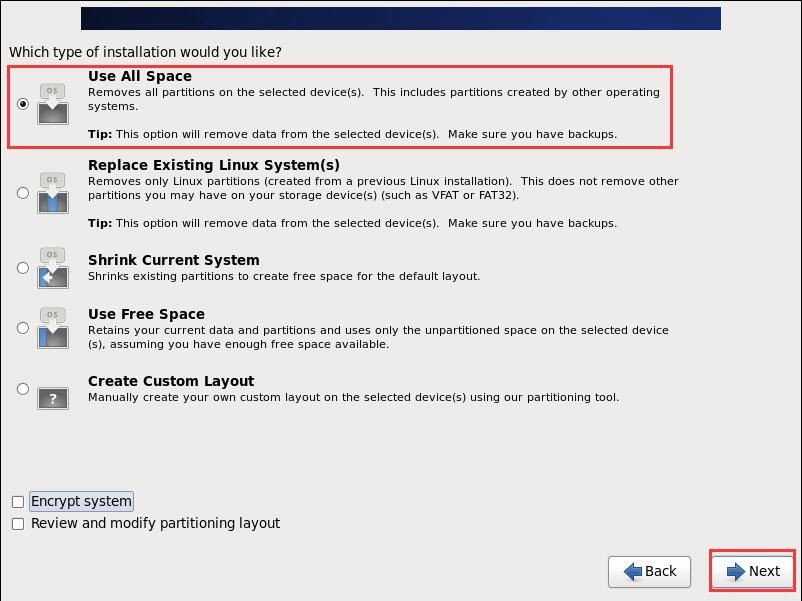Select the Create Custom Layout radio button
802x601 pixels.
[23, 389]
